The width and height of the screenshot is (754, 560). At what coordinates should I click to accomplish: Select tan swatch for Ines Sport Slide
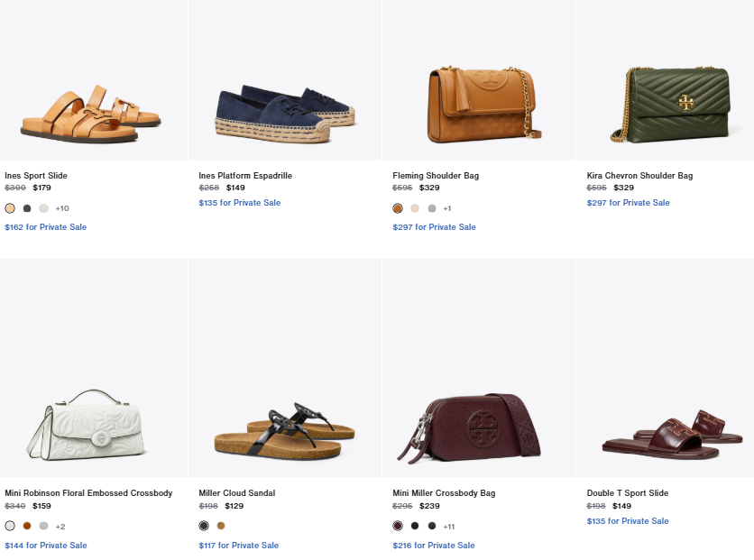pyautogui.click(x=10, y=208)
